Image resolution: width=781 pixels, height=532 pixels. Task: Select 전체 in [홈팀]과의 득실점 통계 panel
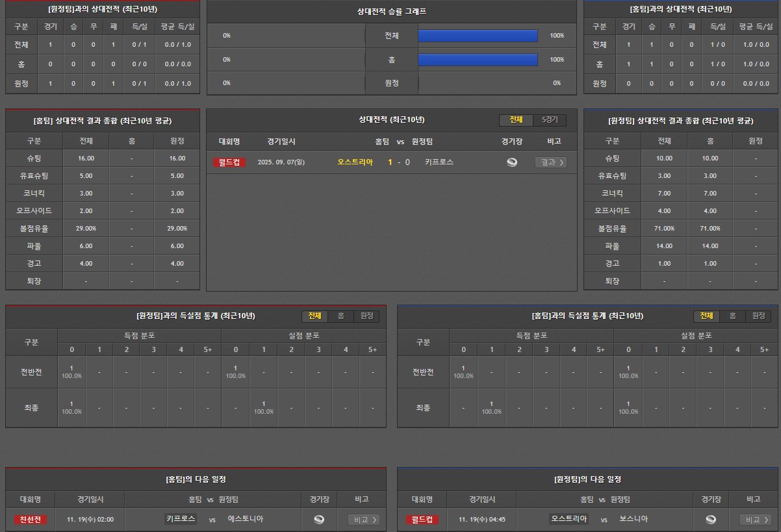click(706, 316)
